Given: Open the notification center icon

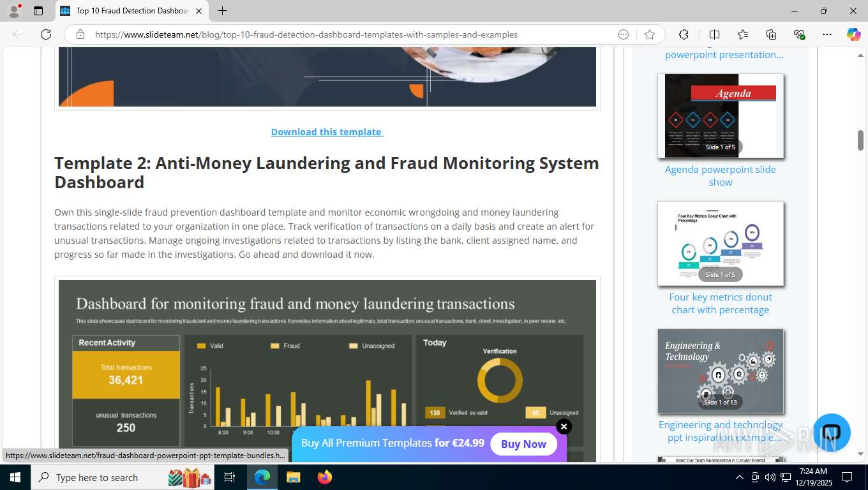Looking at the screenshot, I should [847, 477].
